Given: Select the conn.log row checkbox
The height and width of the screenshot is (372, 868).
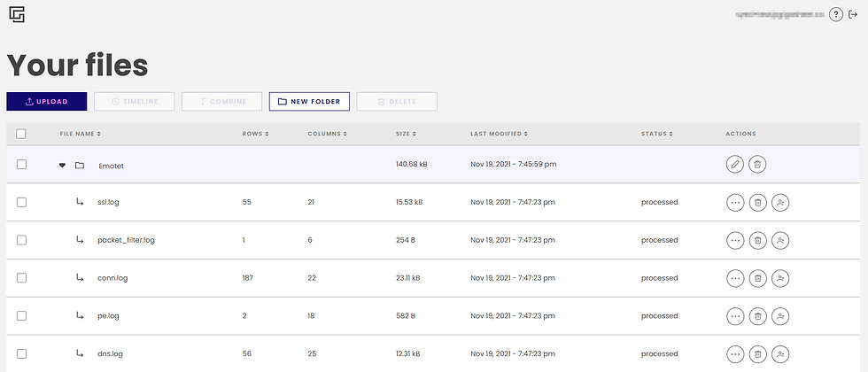Looking at the screenshot, I should click(x=21, y=278).
